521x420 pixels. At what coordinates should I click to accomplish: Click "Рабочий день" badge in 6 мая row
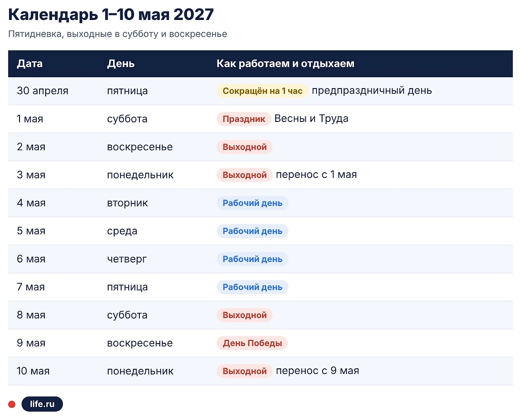252,259
